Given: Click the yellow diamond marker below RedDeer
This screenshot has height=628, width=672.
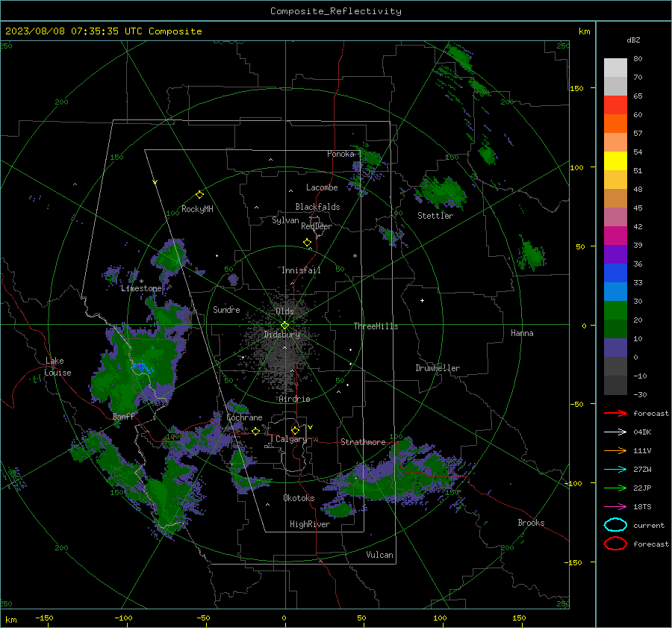Looking at the screenshot, I should point(307,243).
